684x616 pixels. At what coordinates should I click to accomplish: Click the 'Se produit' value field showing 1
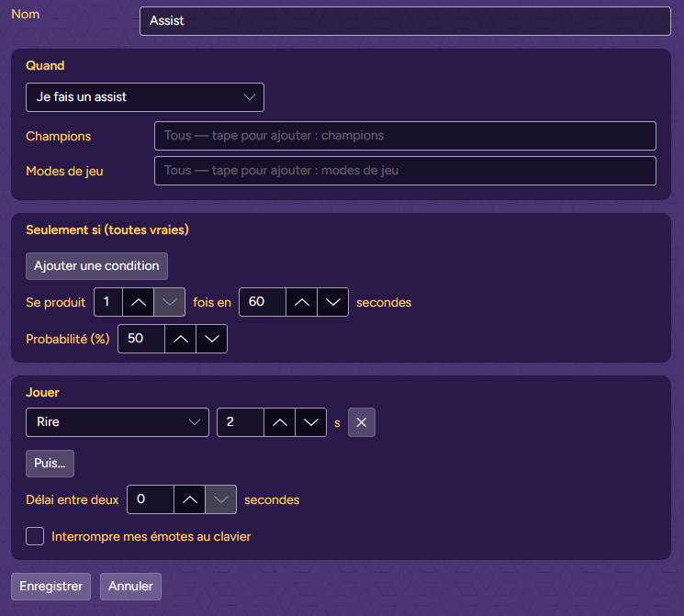(108, 302)
